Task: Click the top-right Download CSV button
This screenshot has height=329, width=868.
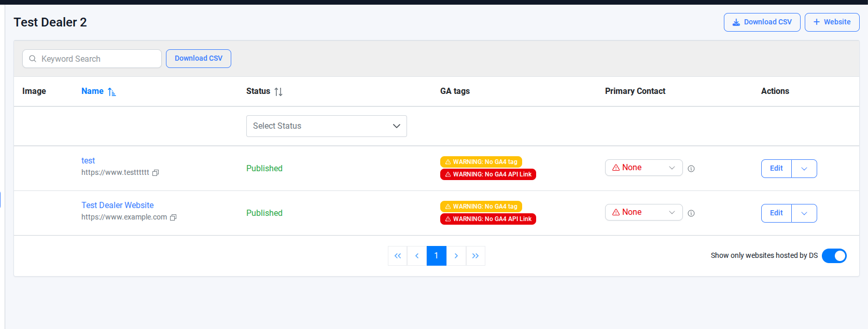Action: click(x=762, y=22)
